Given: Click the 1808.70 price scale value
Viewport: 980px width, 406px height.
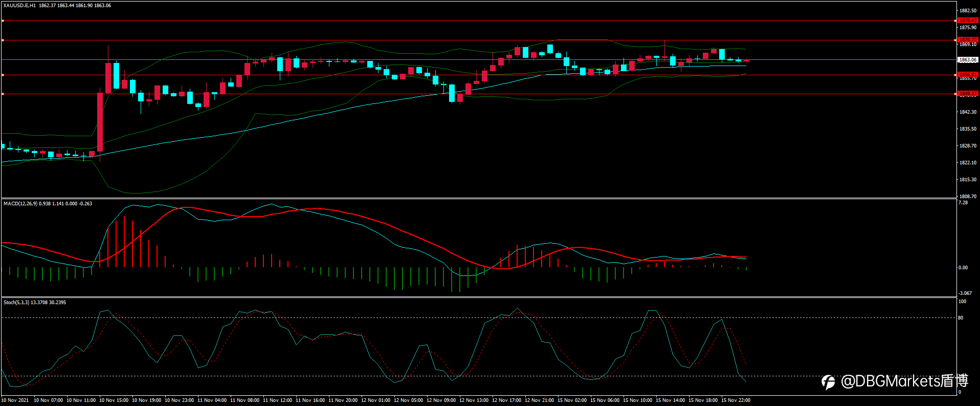Looking at the screenshot, I should pyautogui.click(x=968, y=197).
